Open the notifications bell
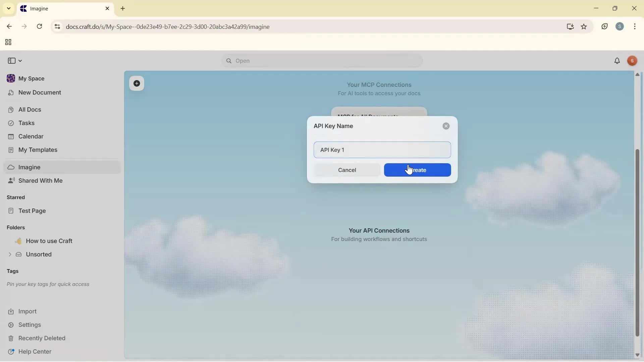 point(617,61)
